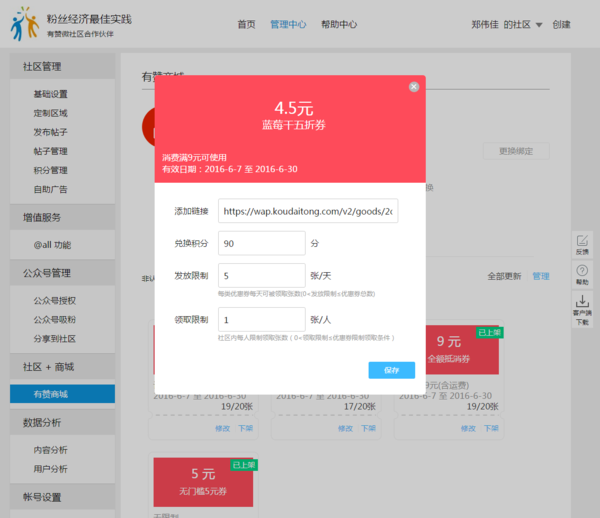Select 分享到社区 in the sidebar
Screen dimensions: 600x518
55,339
